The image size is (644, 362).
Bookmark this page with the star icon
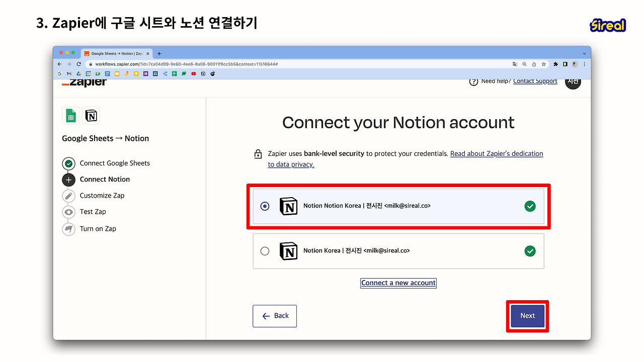click(543, 64)
